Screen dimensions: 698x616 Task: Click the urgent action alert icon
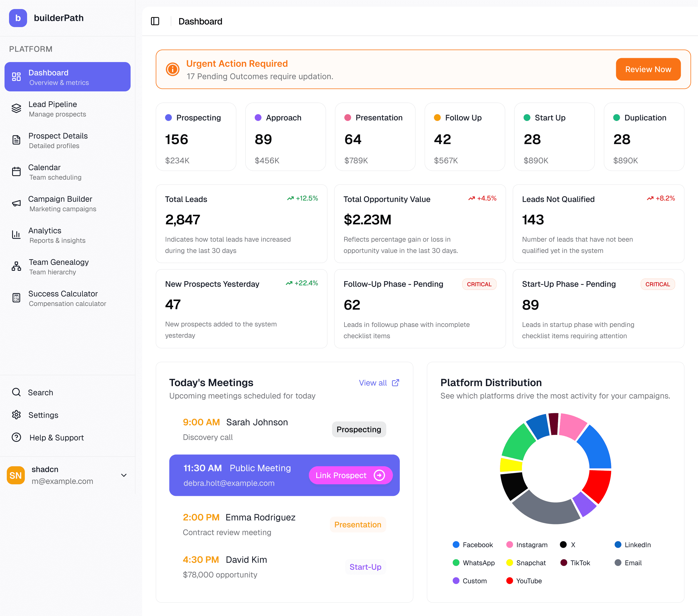[172, 69]
